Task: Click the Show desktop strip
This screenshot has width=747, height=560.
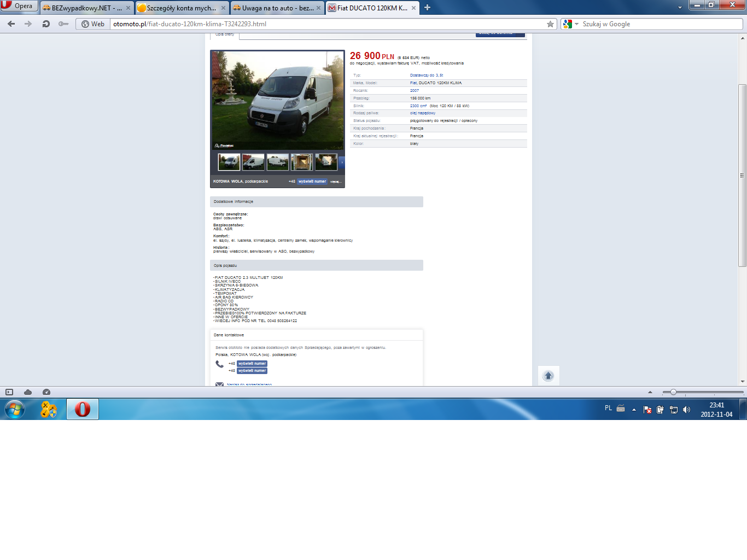Action: 743,409
